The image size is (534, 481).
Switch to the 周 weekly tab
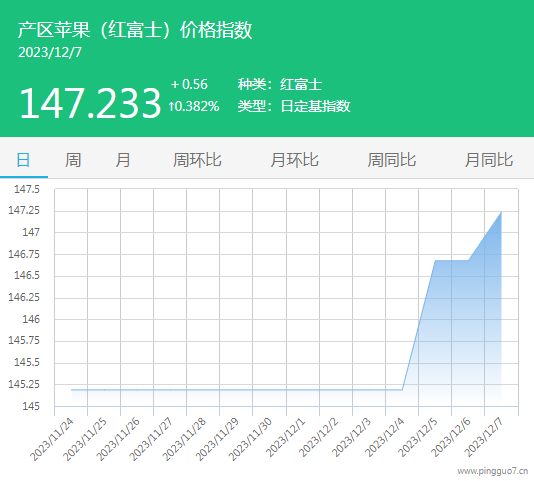pos(73,160)
